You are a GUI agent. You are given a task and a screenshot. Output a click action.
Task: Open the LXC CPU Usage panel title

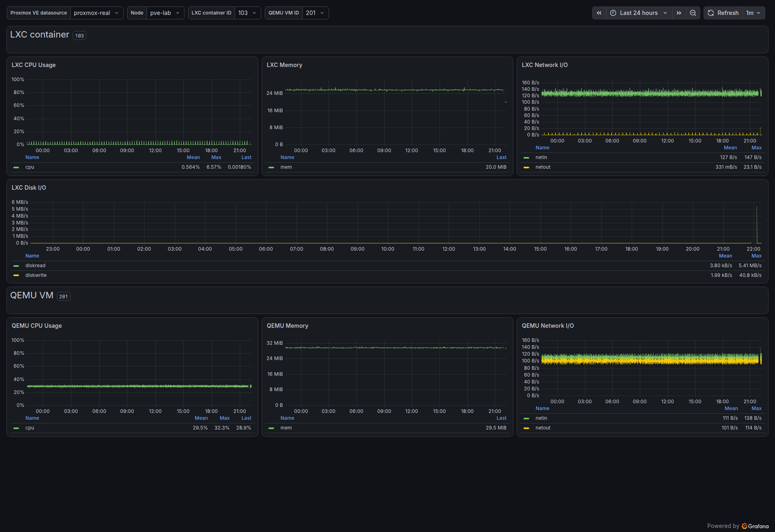pos(34,65)
